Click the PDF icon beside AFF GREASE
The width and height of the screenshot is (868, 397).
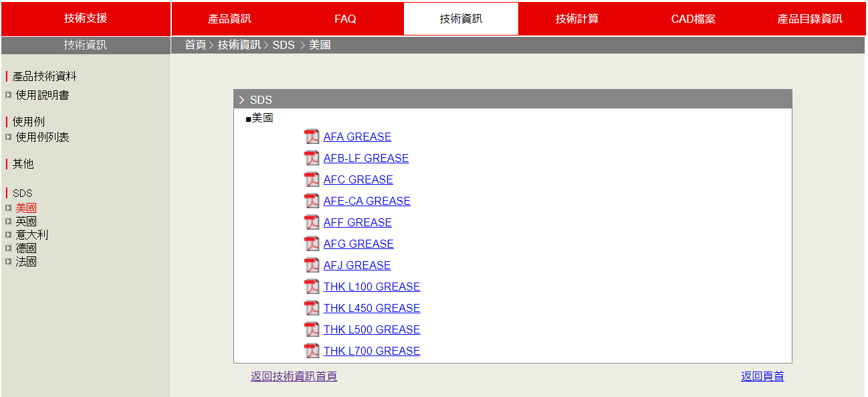pos(312,222)
